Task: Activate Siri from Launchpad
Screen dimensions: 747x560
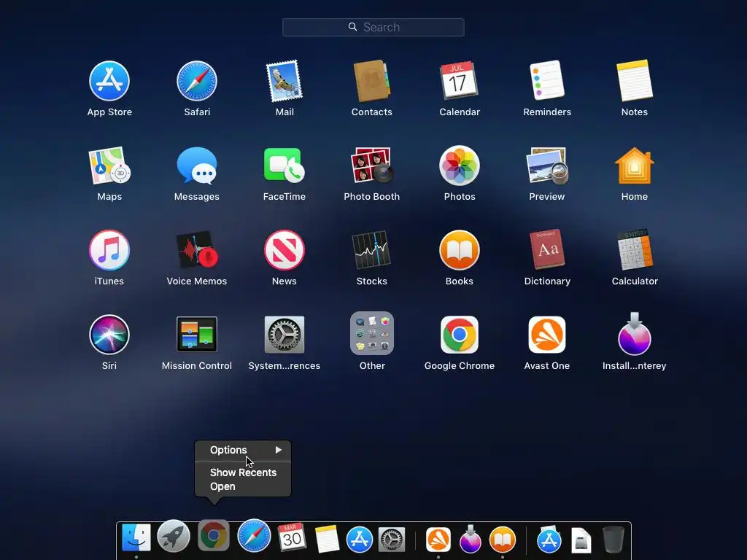Action: (109, 334)
